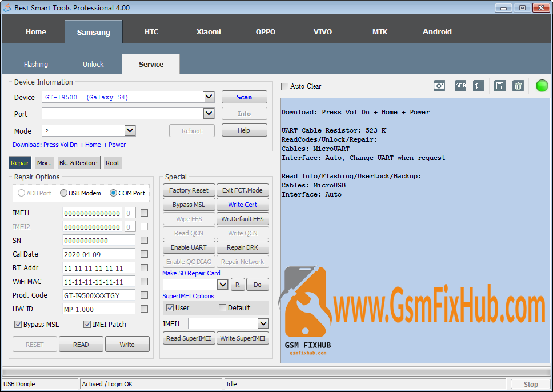
Task: Click the Factory Reset button
Action: click(189, 190)
